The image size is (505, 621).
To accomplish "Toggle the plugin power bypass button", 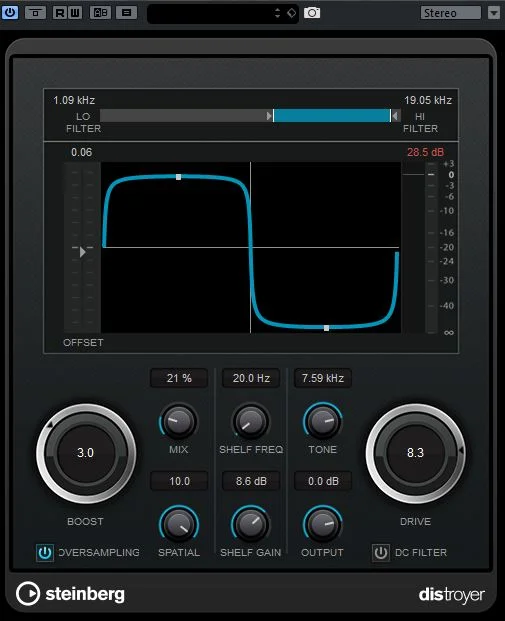I will [10, 13].
